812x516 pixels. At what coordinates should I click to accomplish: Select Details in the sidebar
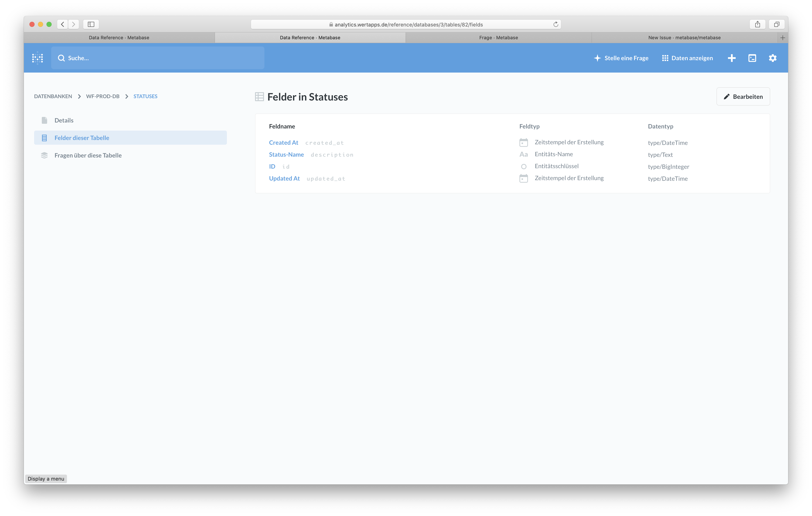pyautogui.click(x=64, y=121)
